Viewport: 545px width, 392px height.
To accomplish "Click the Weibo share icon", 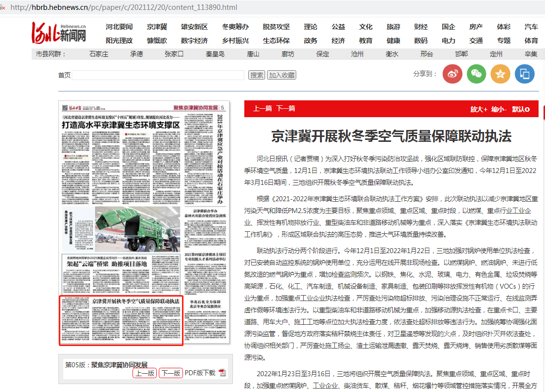I will click(452, 74).
